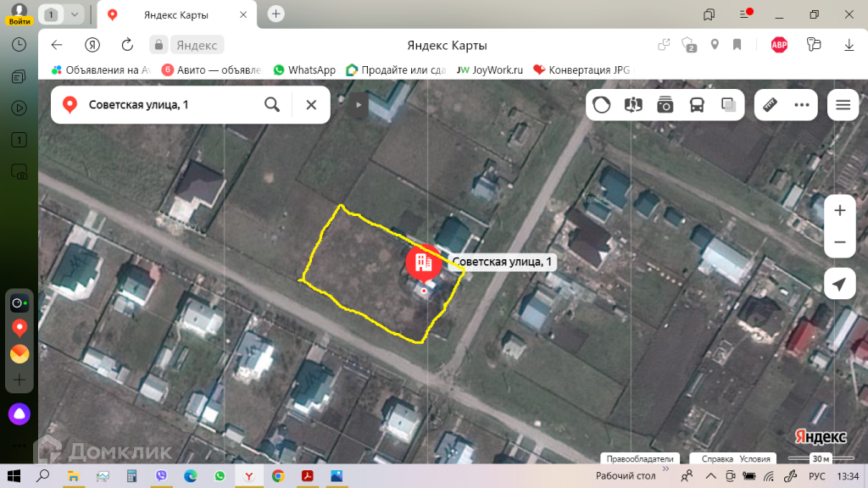Open 'Правообладатели' link
The height and width of the screenshot is (488, 868).
click(x=640, y=458)
